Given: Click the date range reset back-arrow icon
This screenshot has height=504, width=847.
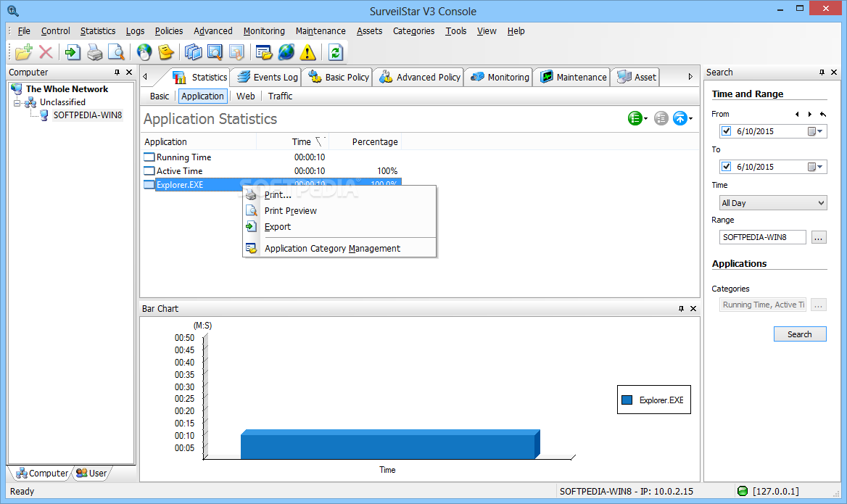Looking at the screenshot, I should coord(822,114).
